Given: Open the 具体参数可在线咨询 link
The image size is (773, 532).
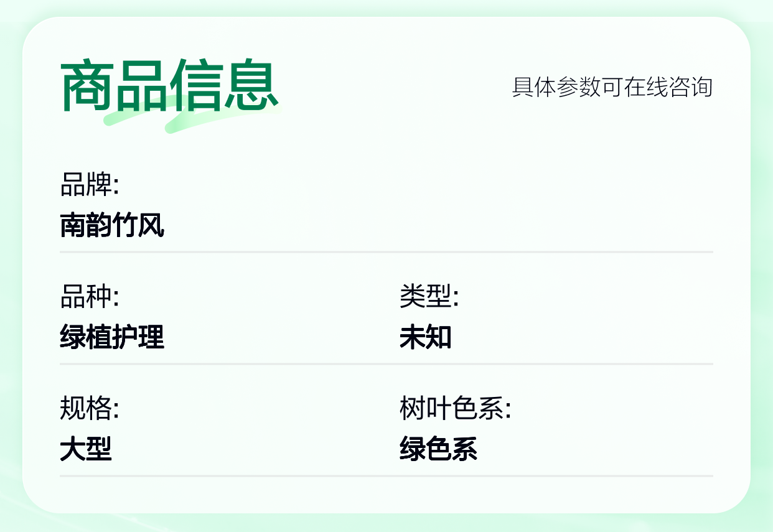Looking at the screenshot, I should pos(612,87).
